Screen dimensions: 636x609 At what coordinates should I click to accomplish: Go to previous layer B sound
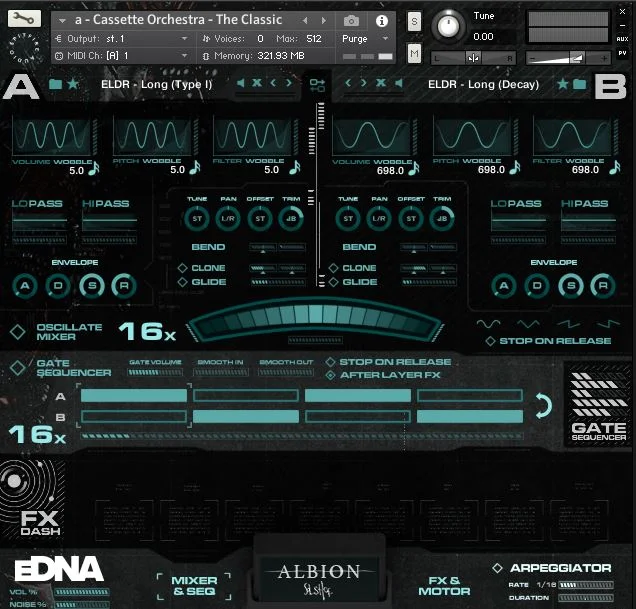[x=348, y=83]
